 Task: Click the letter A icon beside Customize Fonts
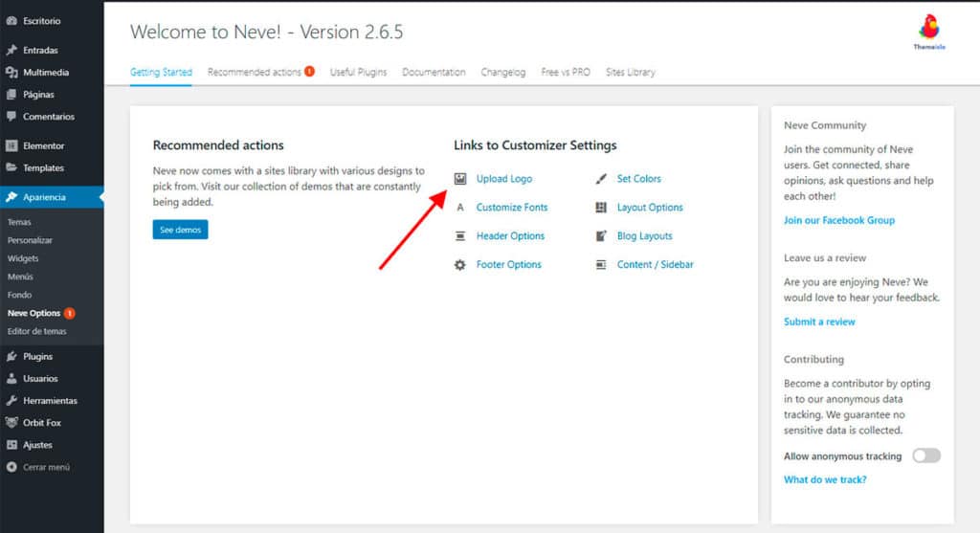click(x=460, y=208)
